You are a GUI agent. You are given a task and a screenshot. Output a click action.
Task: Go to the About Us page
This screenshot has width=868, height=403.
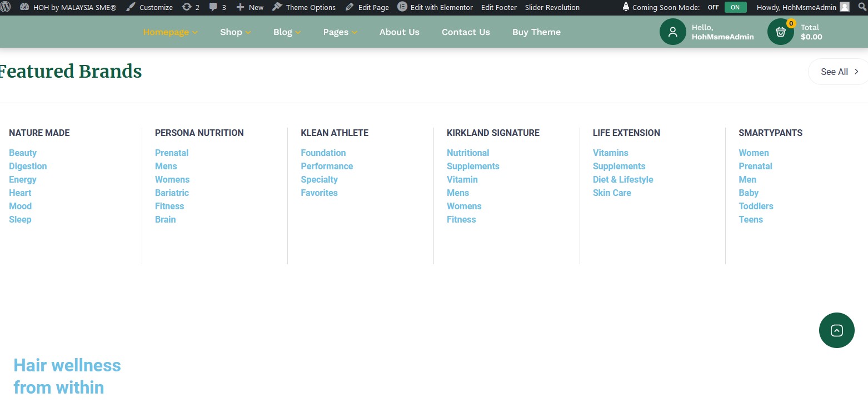tap(400, 32)
